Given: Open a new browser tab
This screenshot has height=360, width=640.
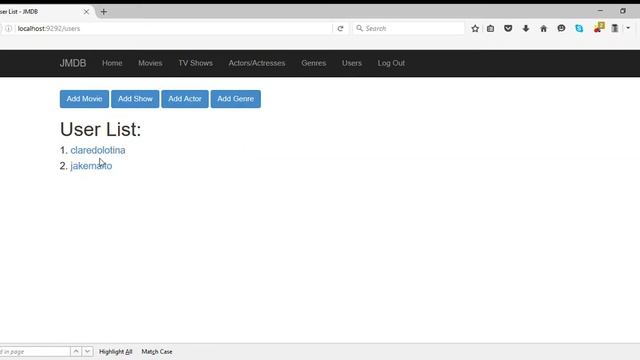Looking at the screenshot, I should click(104, 12).
